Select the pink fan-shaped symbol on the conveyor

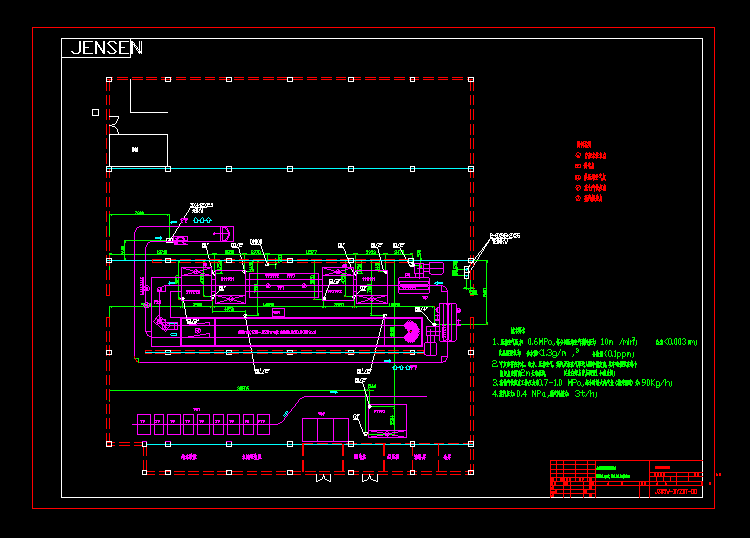411,332
